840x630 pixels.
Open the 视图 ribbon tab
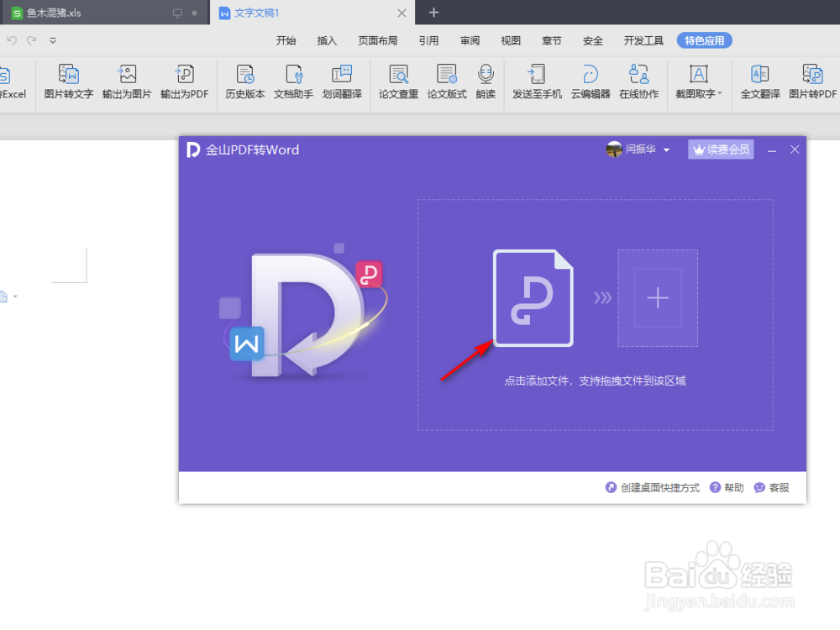(x=511, y=40)
